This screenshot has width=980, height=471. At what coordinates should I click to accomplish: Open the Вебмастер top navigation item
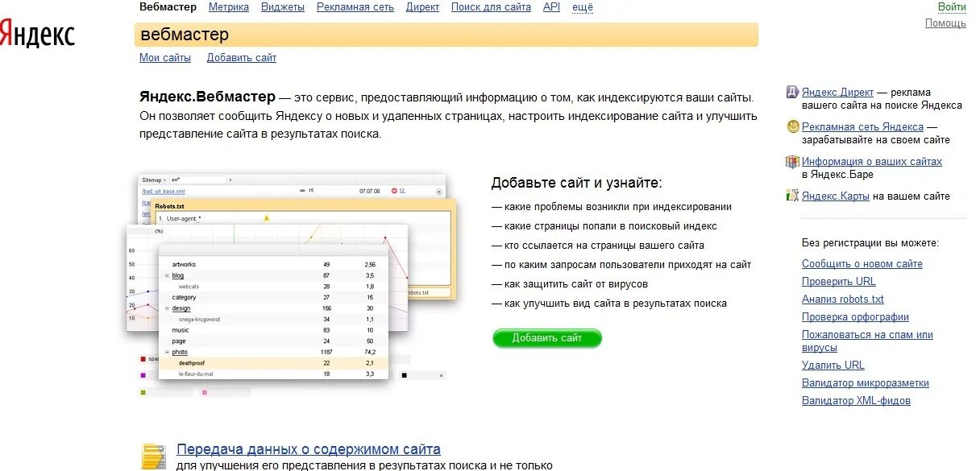[x=168, y=6]
